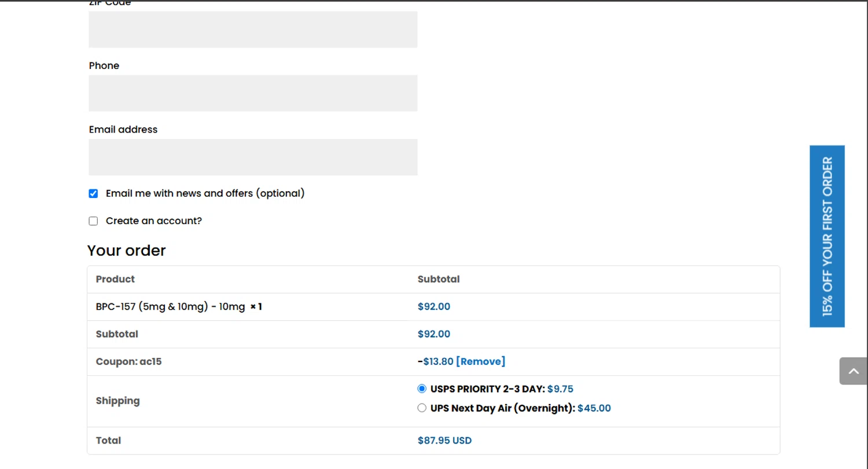Click the 'Product' column header
This screenshot has width=868, height=469.
pyautogui.click(x=115, y=279)
